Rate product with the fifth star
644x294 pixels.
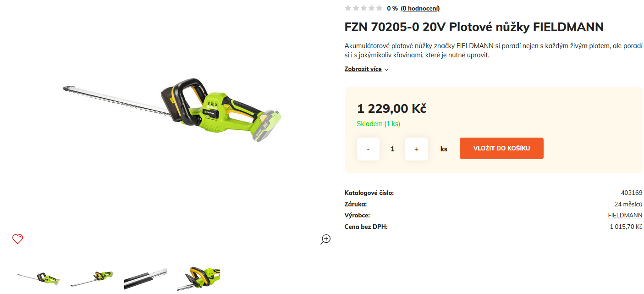(x=379, y=8)
